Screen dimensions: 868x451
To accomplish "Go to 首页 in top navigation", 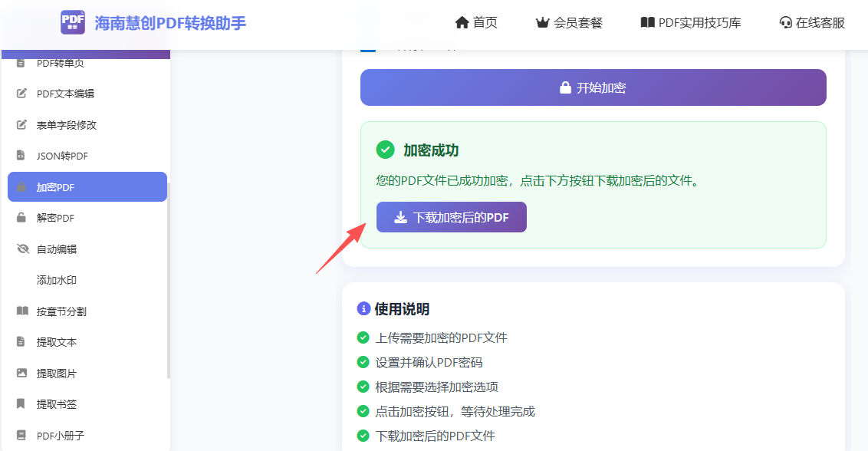I will pyautogui.click(x=476, y=23).
